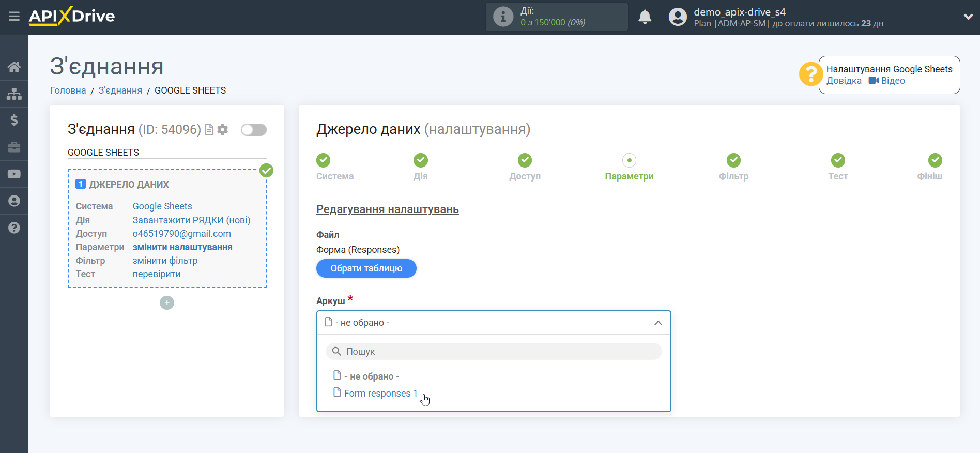The height and width of the screenshot is (453, 980).
Task: Click green checkmark on data source block
Action: click(x=266, y=170)
